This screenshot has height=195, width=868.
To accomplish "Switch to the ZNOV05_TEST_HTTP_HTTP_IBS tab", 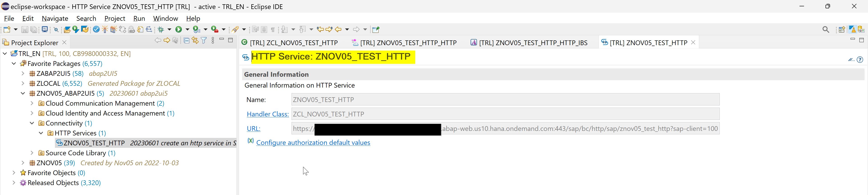I will point(529,43).
